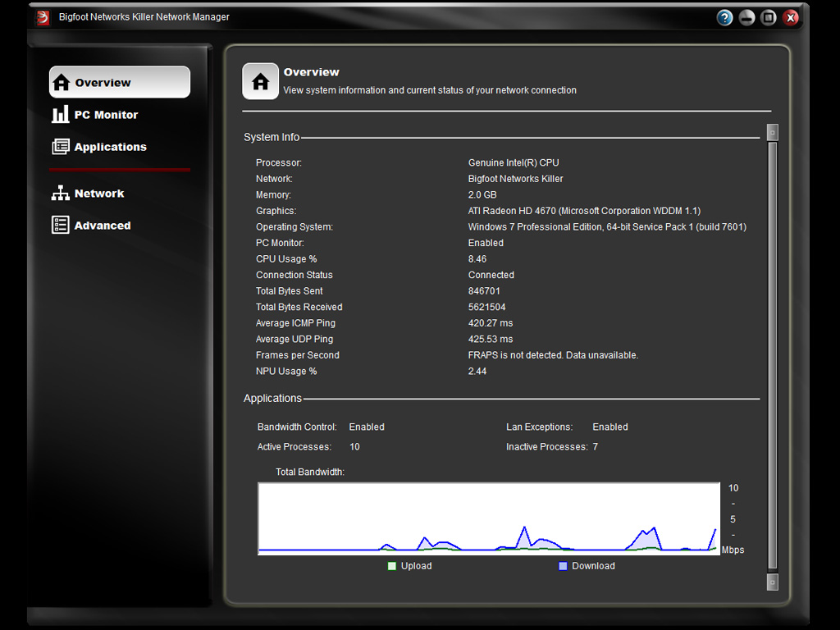Viewport: 840px width, 630px height.
Task: Click the '2.0 GB' memory value
Action: 482,194
